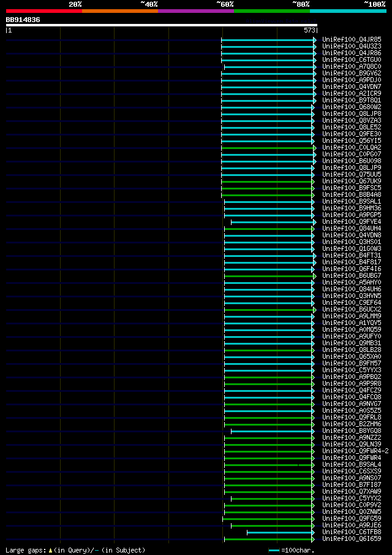Select the UniRef100_B6UCX2 label
Screen dimensions: 392x555
pos(352,309)
